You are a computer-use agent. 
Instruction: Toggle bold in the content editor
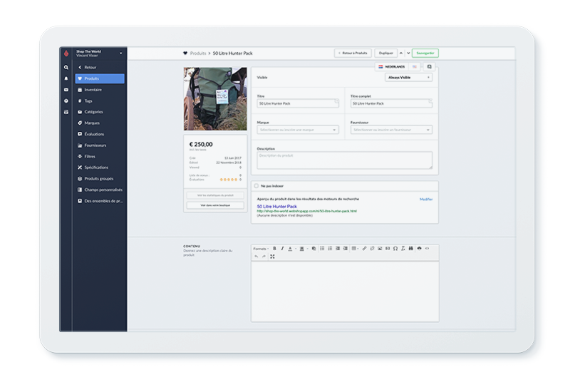pyautogui.click(x=274, y=248)
